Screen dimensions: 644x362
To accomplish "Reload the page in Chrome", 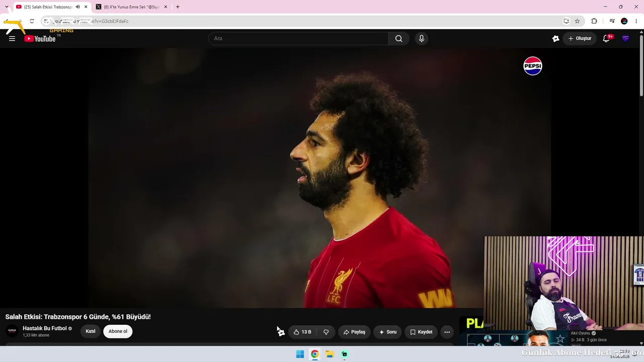I will pos(32,21).
